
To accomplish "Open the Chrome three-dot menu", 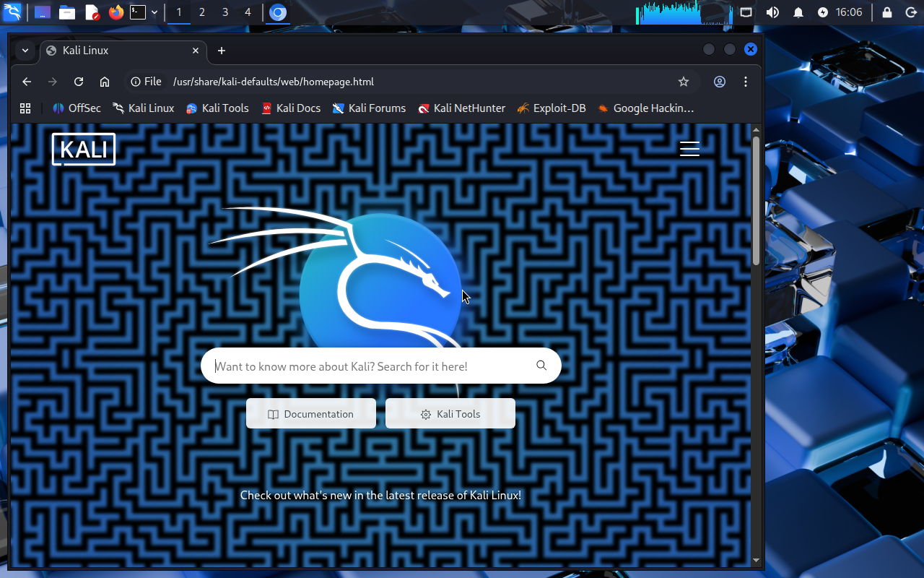I will 746,82.
